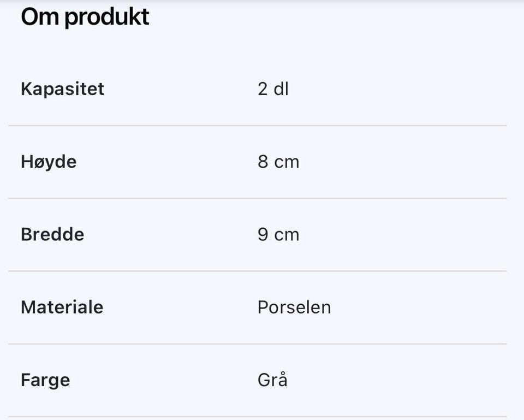
Task: Click the Grå color value
Action: pyautogui.click(x=272, y=380)
